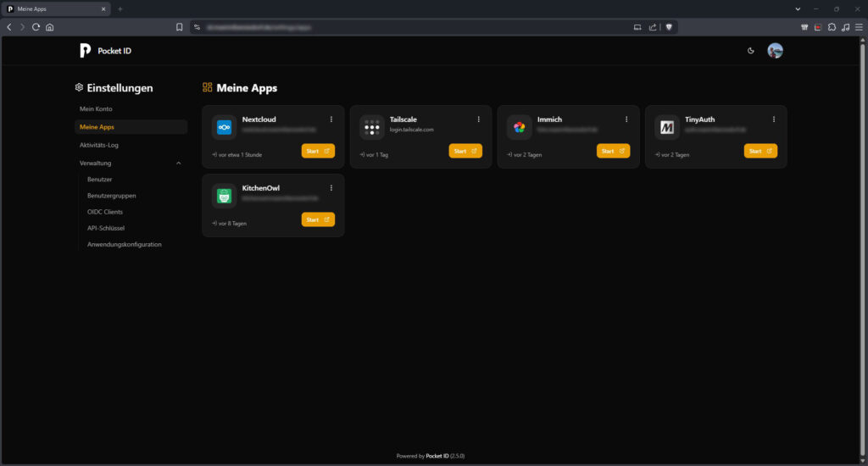Launch TinyAuth with its Start button
The height and width of the screenshot is (466, 868).
point(760,151)
